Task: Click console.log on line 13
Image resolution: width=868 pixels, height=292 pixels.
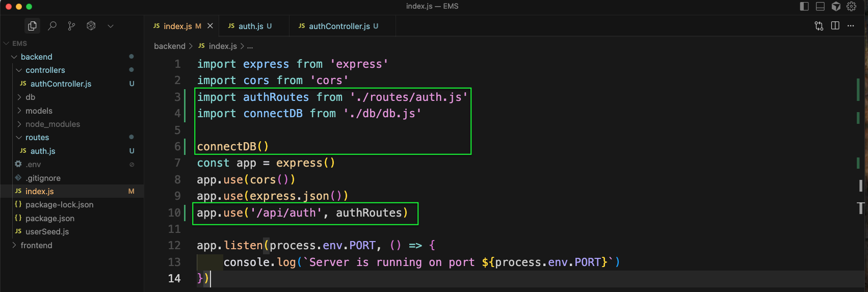Action: tap(259, 262)
